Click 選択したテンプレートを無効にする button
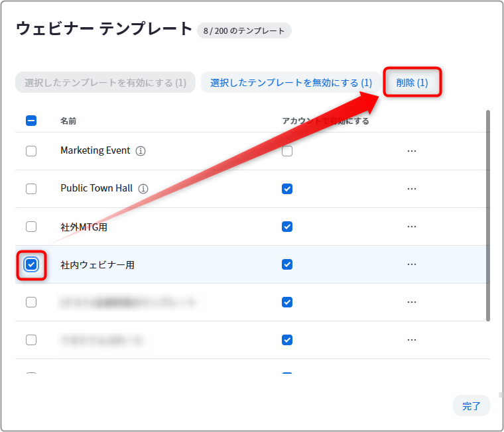This screenshot has width=504, height=432. click(291, 83)
